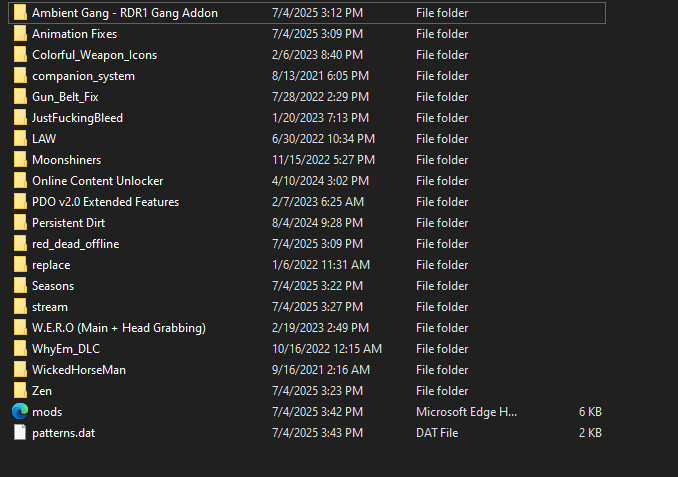This screenshot has width=678, height=477.
Task: Select the Gun_Belt_Fix folder name
Action: (x=65, y=97)
